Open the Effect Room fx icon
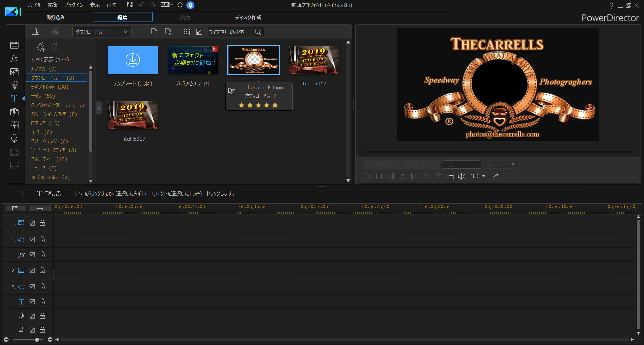 click(14, 58)
